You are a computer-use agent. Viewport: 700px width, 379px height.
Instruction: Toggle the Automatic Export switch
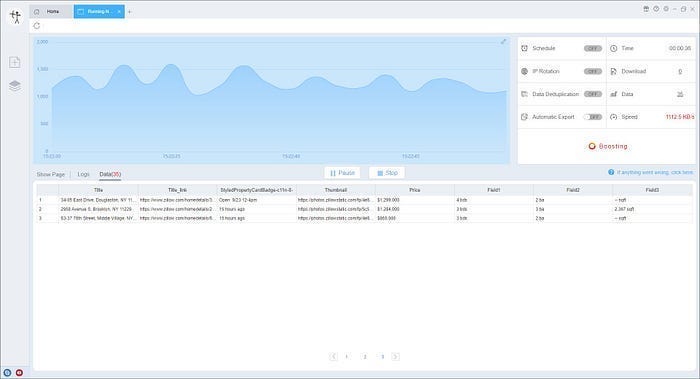pos(593,117)
